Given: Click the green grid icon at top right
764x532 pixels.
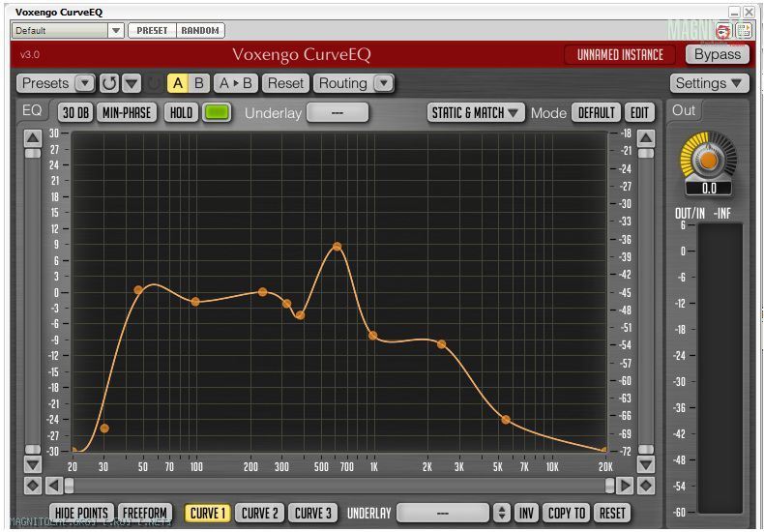Looking at the screenshot, I should tap(744, 30).
